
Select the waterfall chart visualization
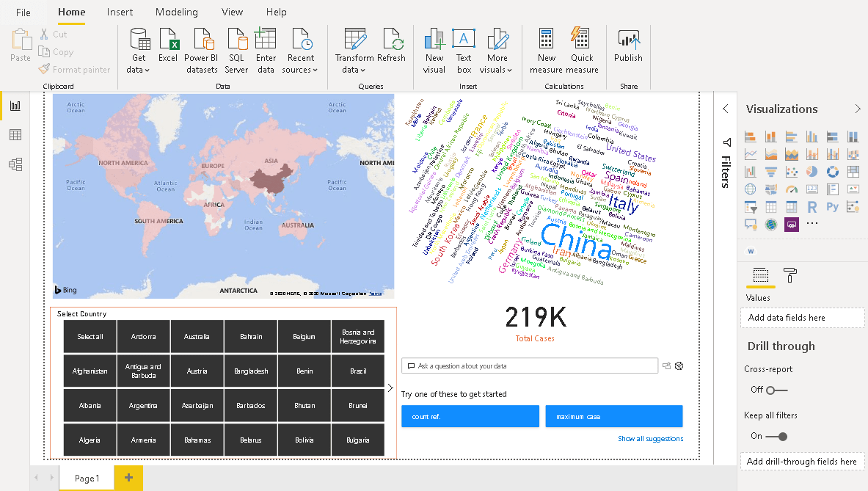point(750,172)
